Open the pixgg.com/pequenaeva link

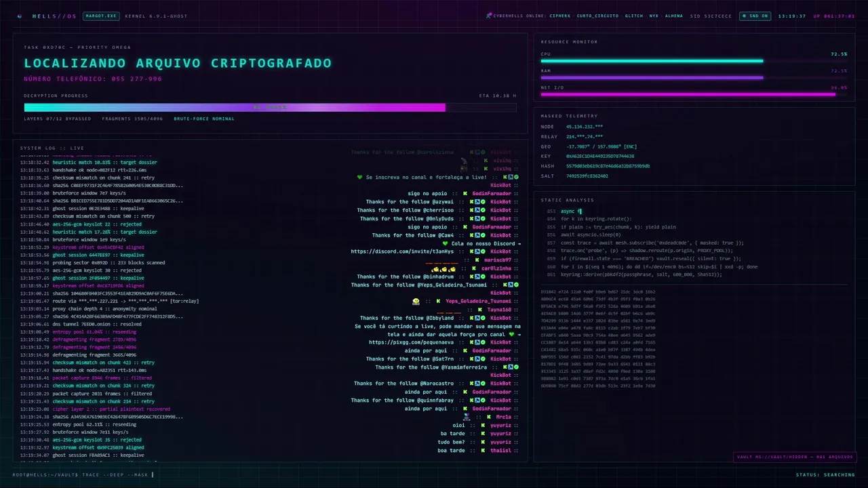(411, 342)
